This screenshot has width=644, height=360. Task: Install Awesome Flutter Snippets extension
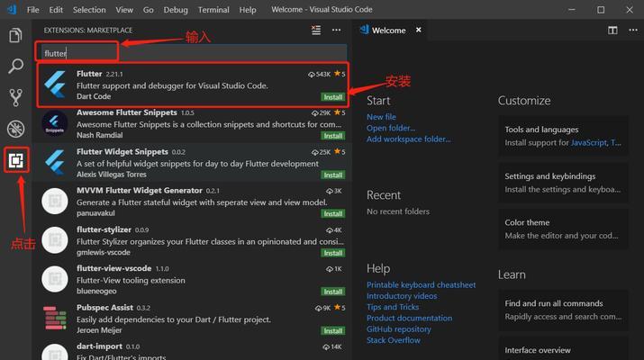332,136
